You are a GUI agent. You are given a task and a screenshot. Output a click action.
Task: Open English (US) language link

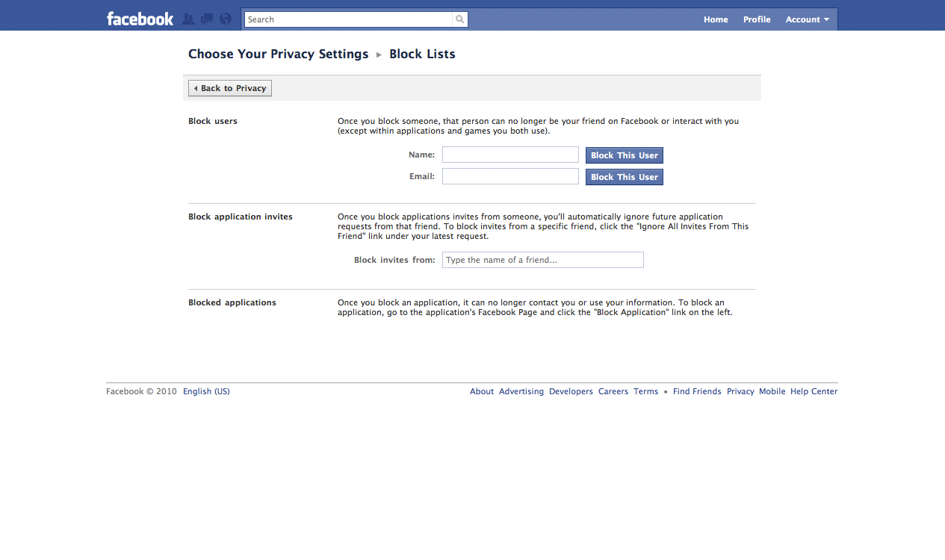click(x=206, y=391)
